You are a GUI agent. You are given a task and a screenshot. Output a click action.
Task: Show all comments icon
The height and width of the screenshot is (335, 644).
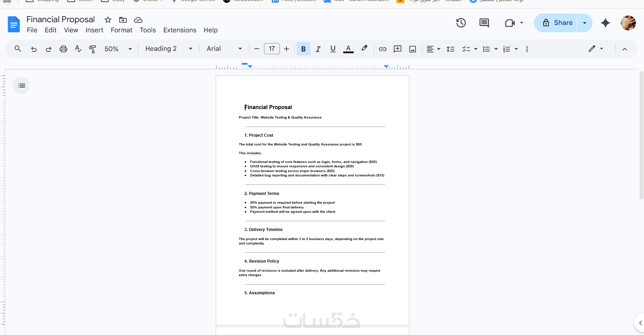pos(484,23)
